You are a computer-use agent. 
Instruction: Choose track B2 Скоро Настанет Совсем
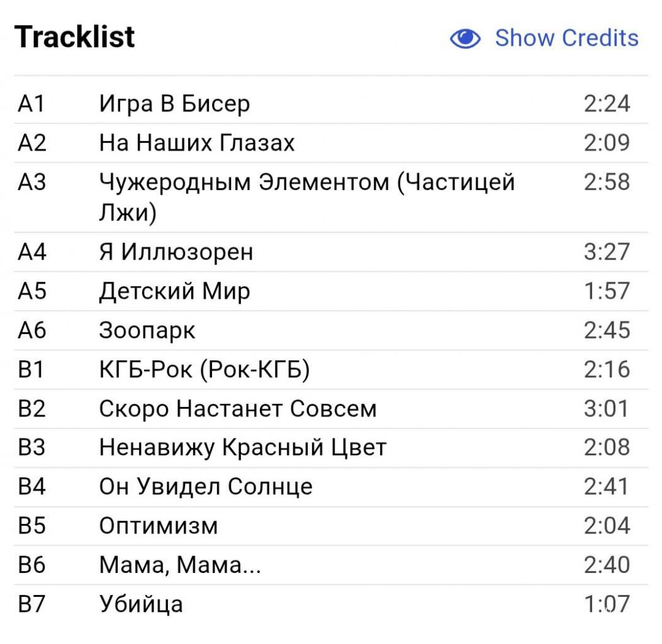(x=331, y=409)
